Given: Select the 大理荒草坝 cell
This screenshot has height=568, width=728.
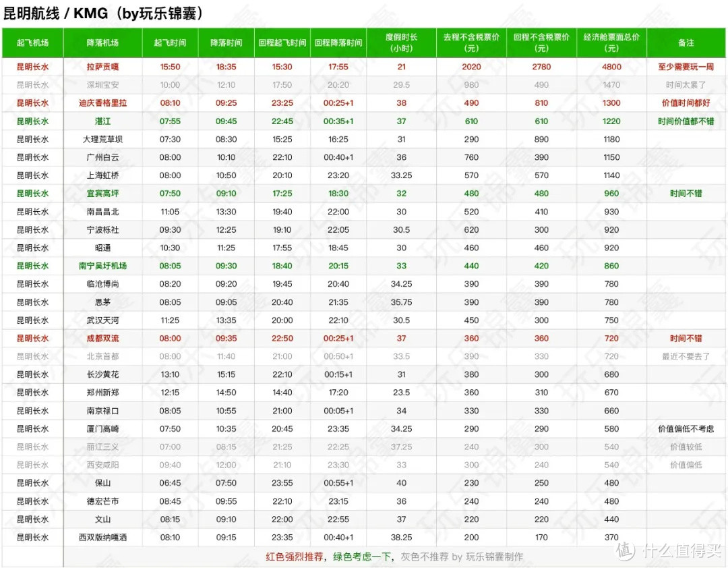Looking at the screenshot, I should [x=102, y=140].
